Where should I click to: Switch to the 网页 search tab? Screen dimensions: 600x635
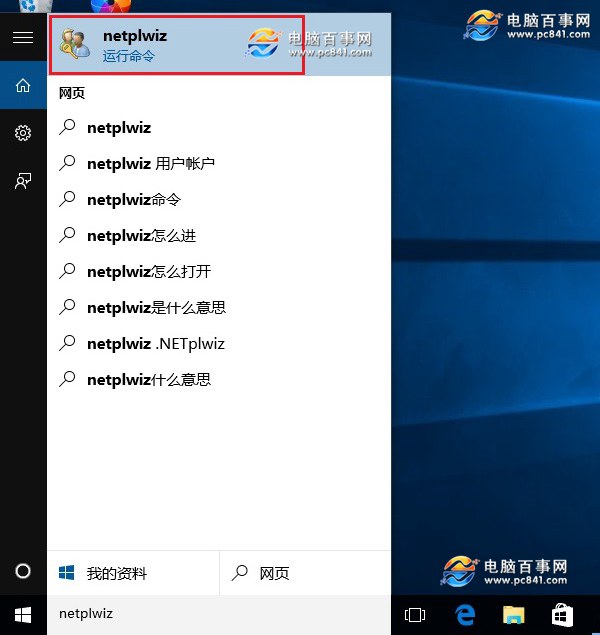click(305, 573)
